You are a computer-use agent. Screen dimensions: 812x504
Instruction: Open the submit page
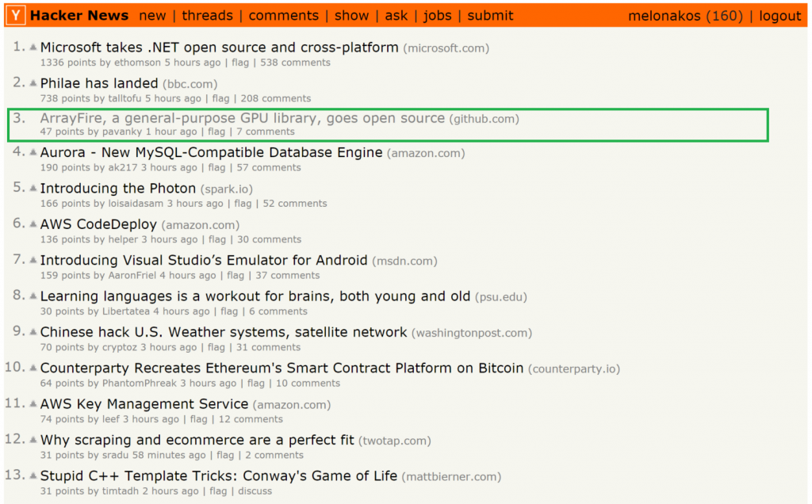pos(490,16)
